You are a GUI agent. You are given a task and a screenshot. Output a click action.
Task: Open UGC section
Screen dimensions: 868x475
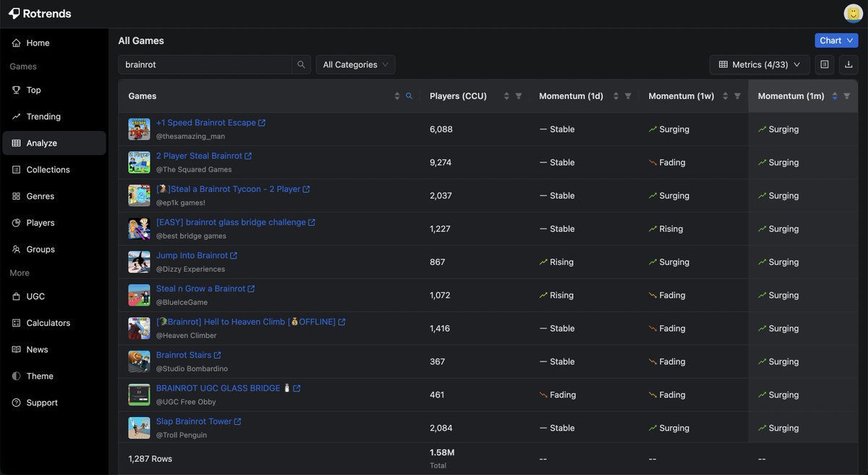pos(54,296)
